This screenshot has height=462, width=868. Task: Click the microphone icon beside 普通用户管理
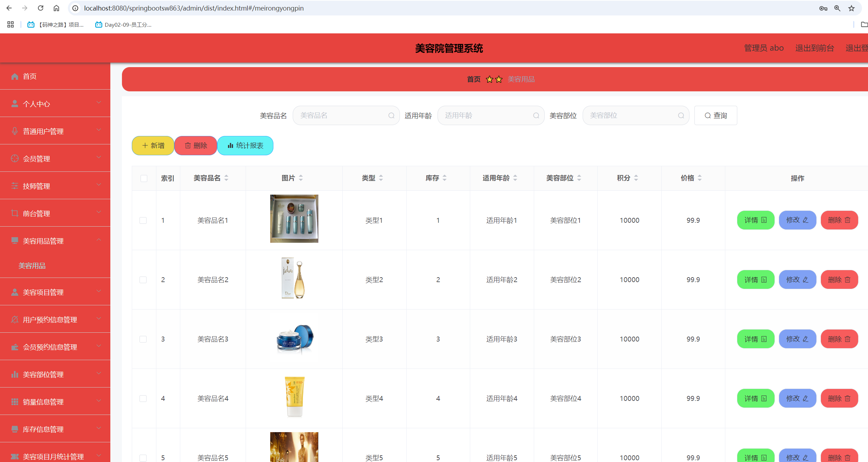(x=15, y=131)
